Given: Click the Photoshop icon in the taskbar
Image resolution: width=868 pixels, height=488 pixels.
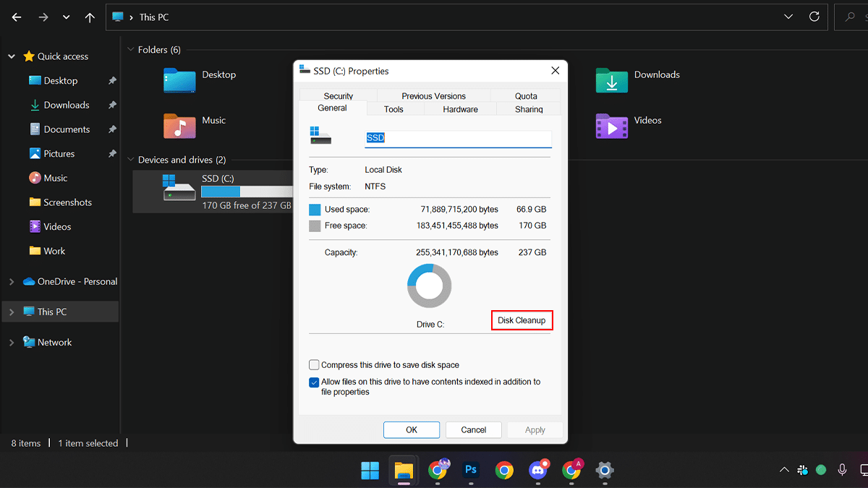Looking at the screenshot, I should 471,470.
